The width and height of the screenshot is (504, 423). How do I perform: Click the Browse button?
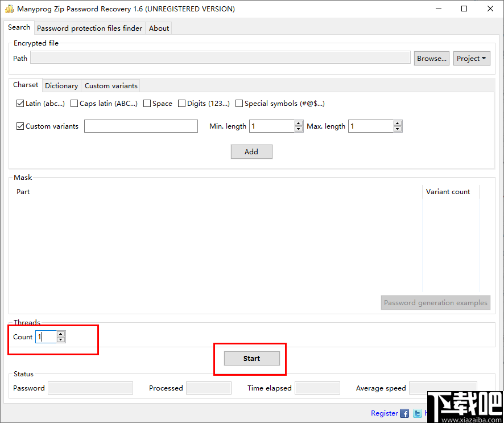[431, 58]
